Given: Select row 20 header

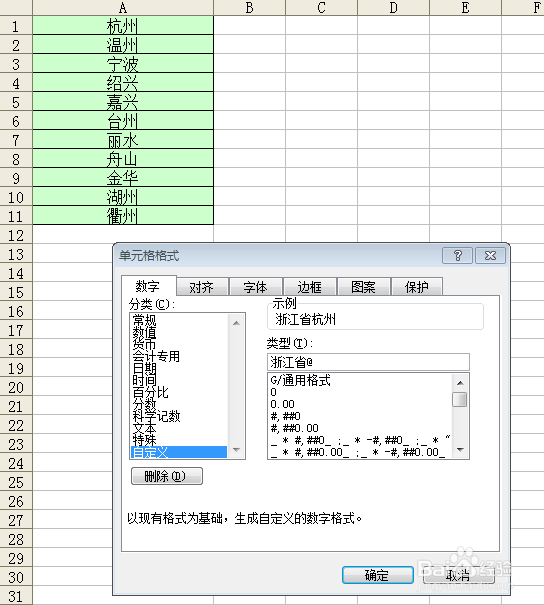Looking at the screenshot, I should (x=16, y=387).
